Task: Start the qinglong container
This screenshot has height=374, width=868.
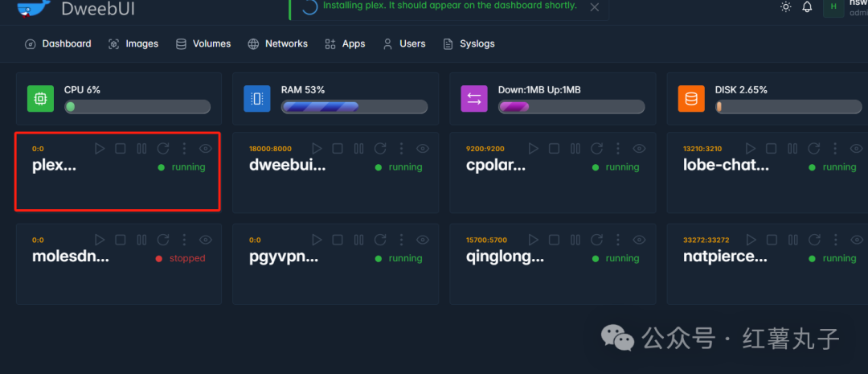Action: (x=533, y=240)
